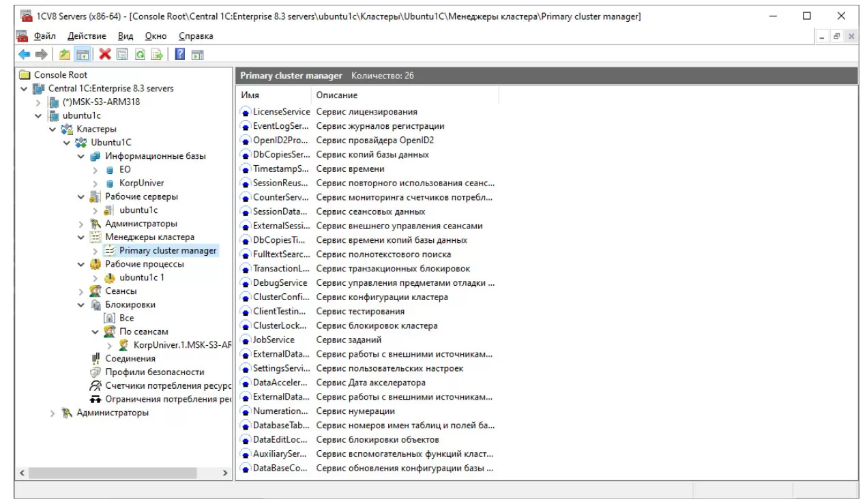Click the Рабочие процессы icon
Viewport: 867px width, 504px height.
(95, 264)
